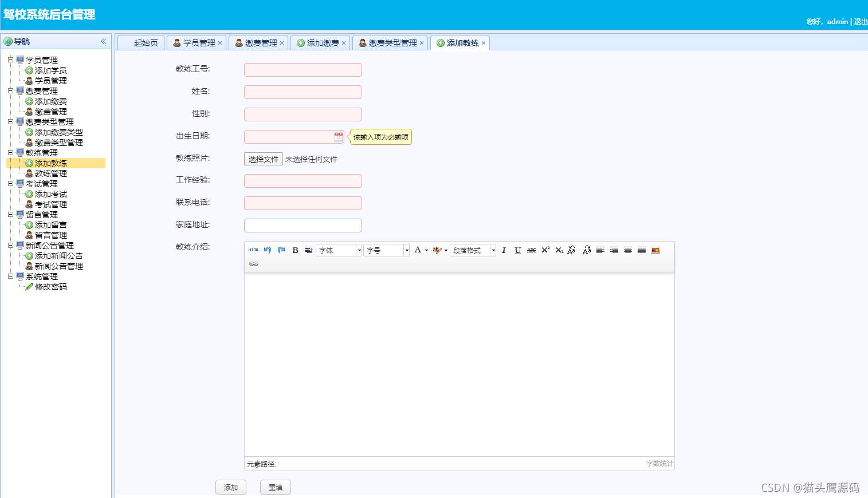Screen dimensions: 868x498
Task: Open highlight color dropdown arrow
Action: [446, 250]
